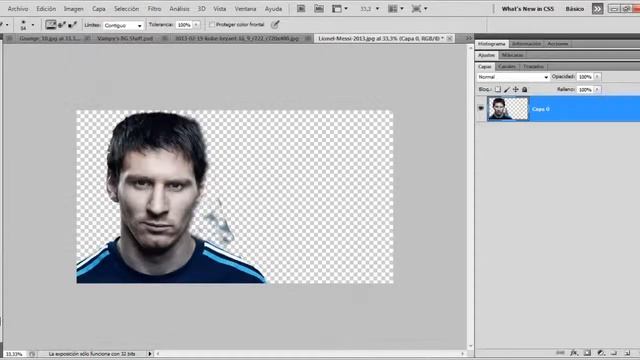Open the Tolerancia slider arrow

(196, 25)
